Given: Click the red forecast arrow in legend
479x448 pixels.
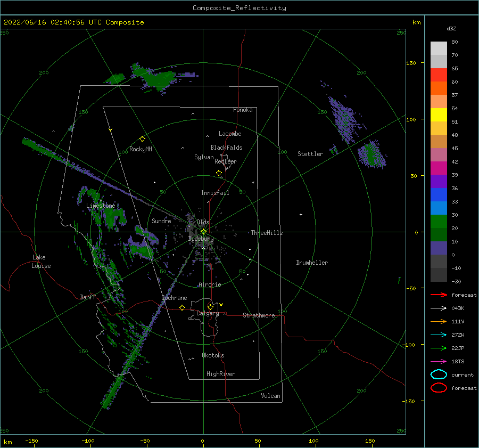Looking at the screenshot, I should click(439, 295).
